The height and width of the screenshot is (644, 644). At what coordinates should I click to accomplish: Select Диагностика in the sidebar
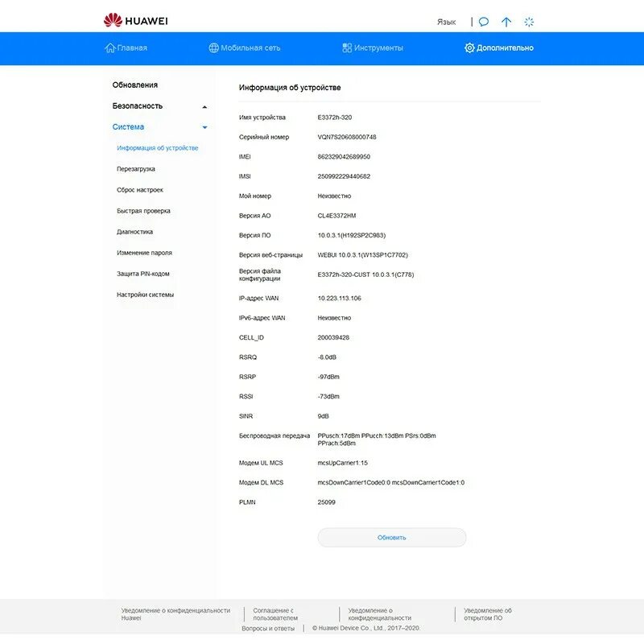(136, 232)
